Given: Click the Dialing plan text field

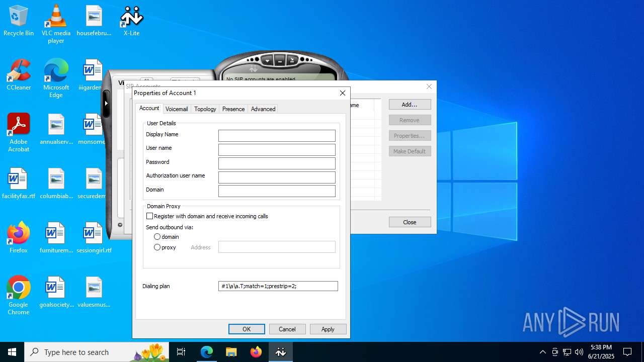Looking at the screenshot, I should pos(278,286).
